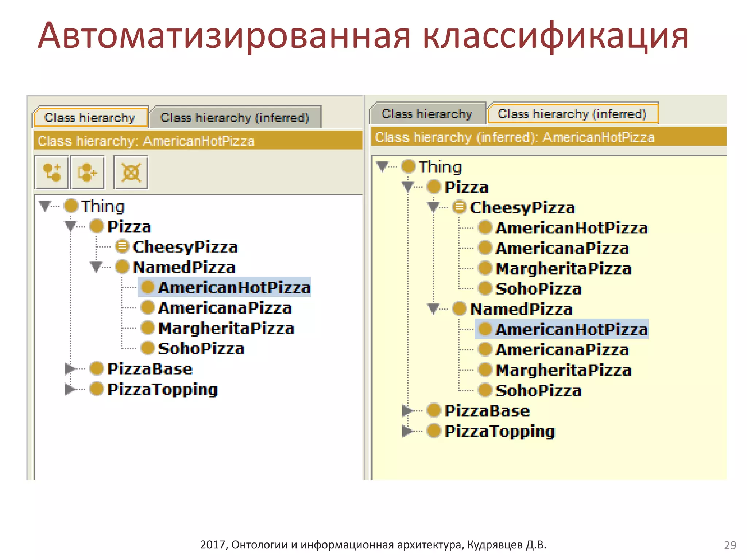Select AmericanHotPizza under inferred NamedPizza
747x560 pixels.
coord(572,330)
